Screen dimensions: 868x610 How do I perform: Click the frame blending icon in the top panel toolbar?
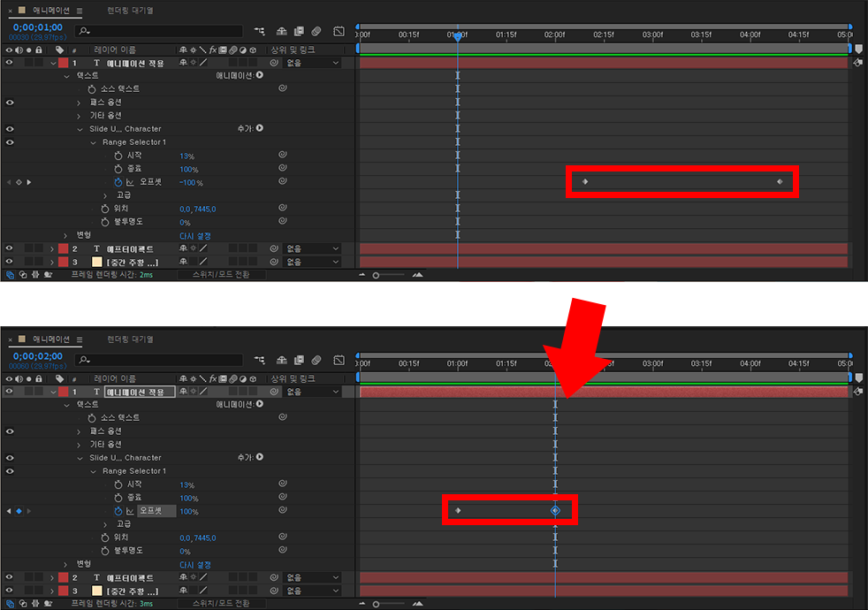pos(299,32)
